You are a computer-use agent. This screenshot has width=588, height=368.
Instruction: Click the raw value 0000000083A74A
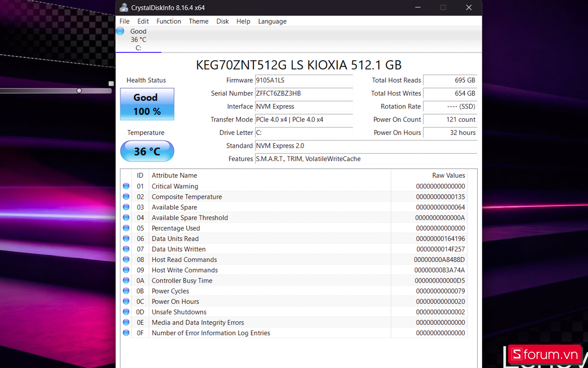coord(440,270)
